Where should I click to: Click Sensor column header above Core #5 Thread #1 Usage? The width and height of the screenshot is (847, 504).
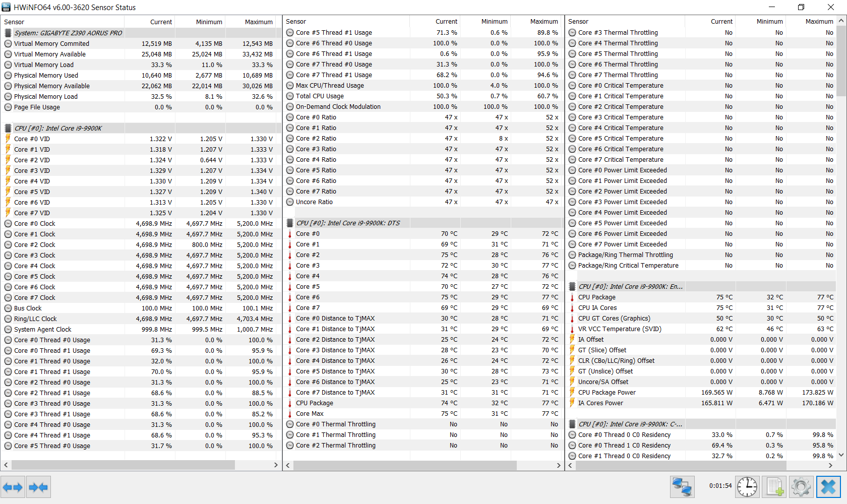(296, 21)
